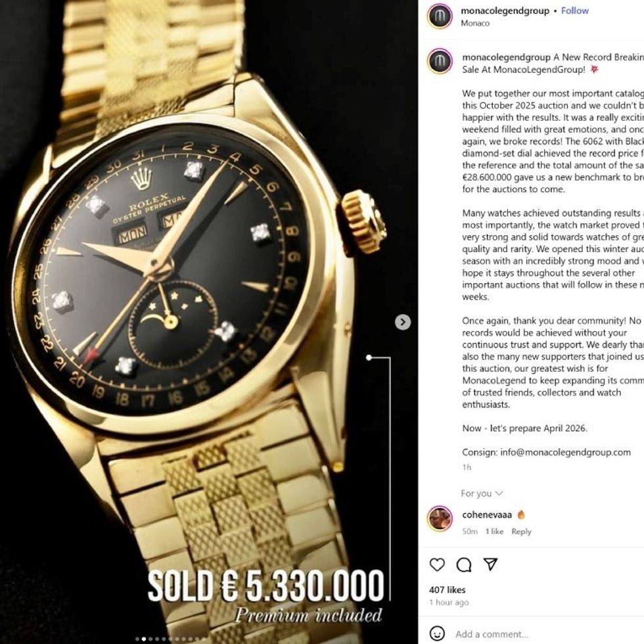Follow monacolegendgroup account

[574, 11]
